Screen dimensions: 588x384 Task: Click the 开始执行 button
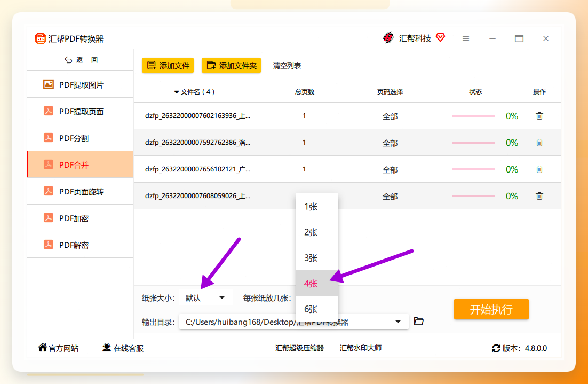[491, 309]
